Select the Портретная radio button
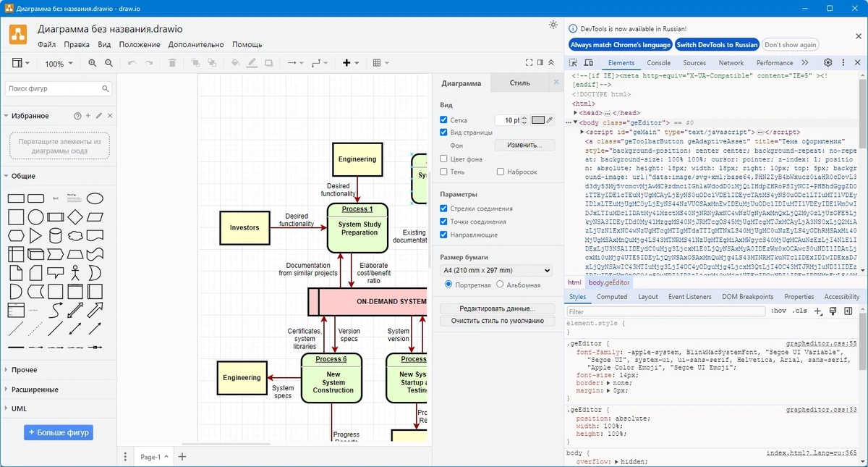 click(x=448, y=285)
